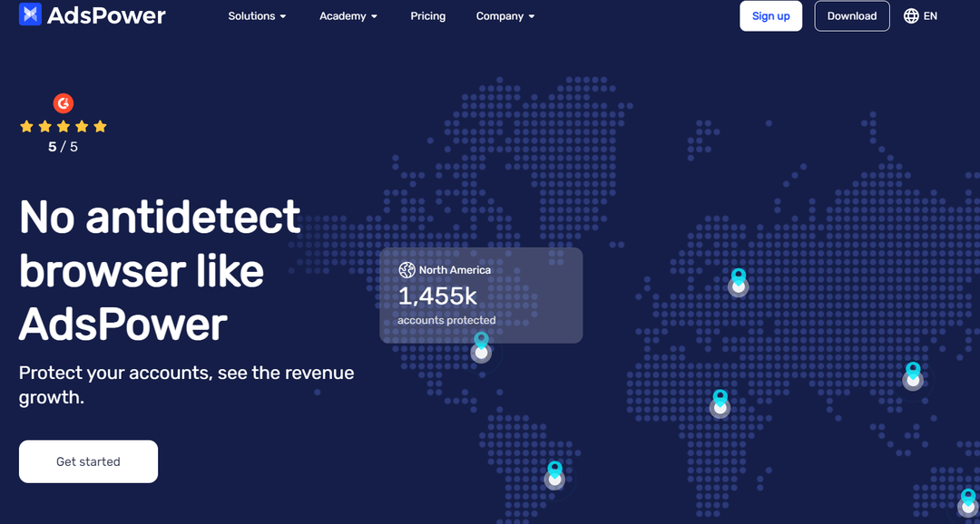Click the No antidetect browser headline

pyautogui.click(x=161, y=270)
